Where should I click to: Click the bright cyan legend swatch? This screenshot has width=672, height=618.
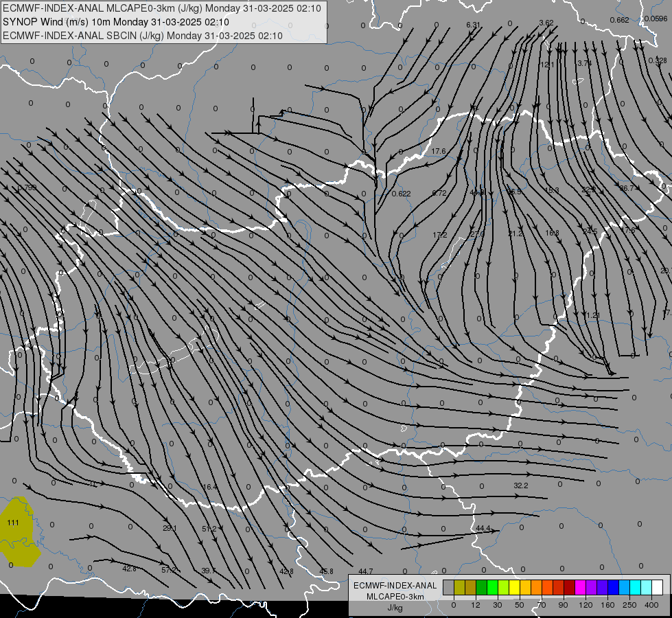pyautogui.click(x=635, y=587)
